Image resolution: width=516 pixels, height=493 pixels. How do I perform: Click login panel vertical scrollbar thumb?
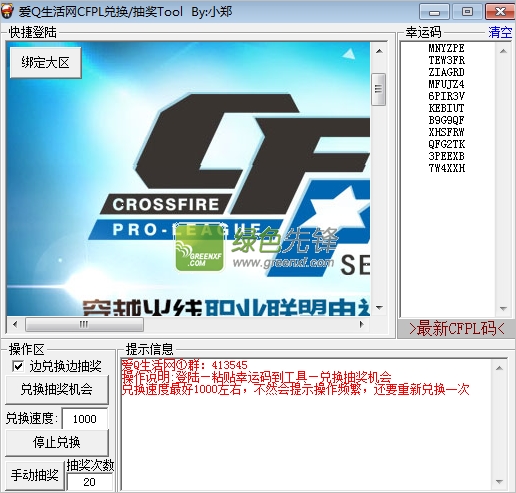point(379,89)
